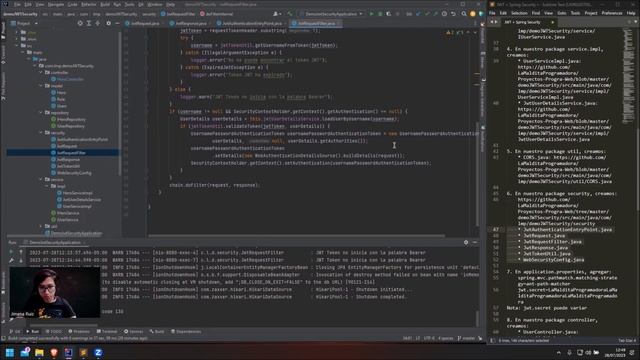The height and width of the screenshot is (360, 640).
Task: Open the Build menu in IntelliJ
Action: [105, 4]
